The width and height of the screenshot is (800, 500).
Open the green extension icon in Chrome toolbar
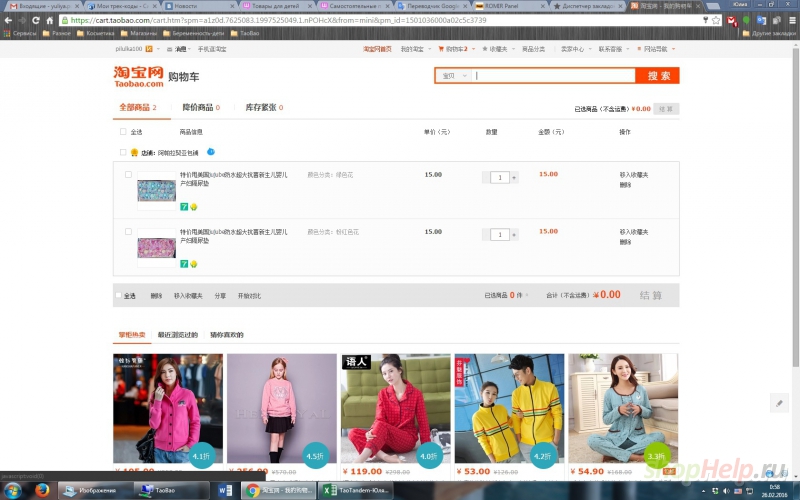746,20
